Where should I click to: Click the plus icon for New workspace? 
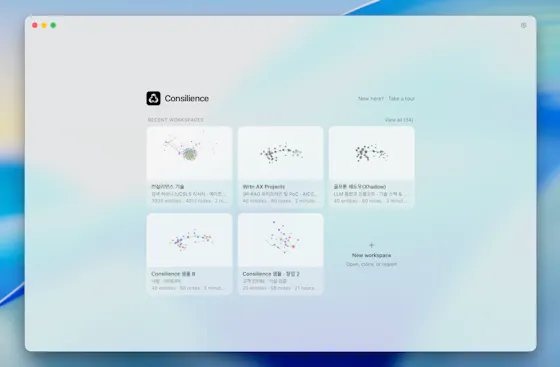point(371,245)
